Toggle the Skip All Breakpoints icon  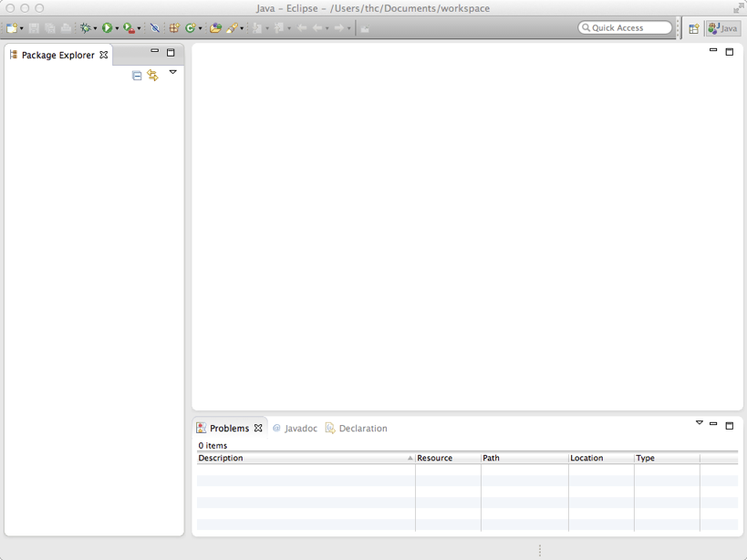[154, 28]
